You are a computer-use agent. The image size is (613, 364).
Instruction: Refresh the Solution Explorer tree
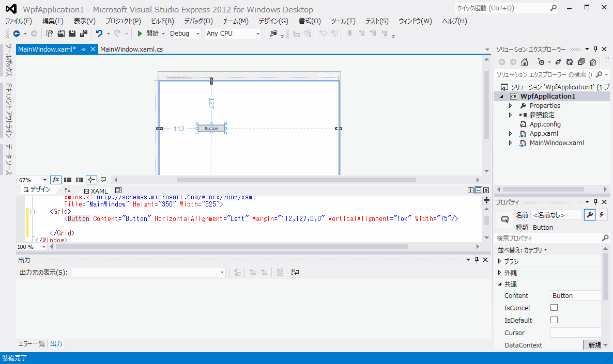click(x=570, y=62)
